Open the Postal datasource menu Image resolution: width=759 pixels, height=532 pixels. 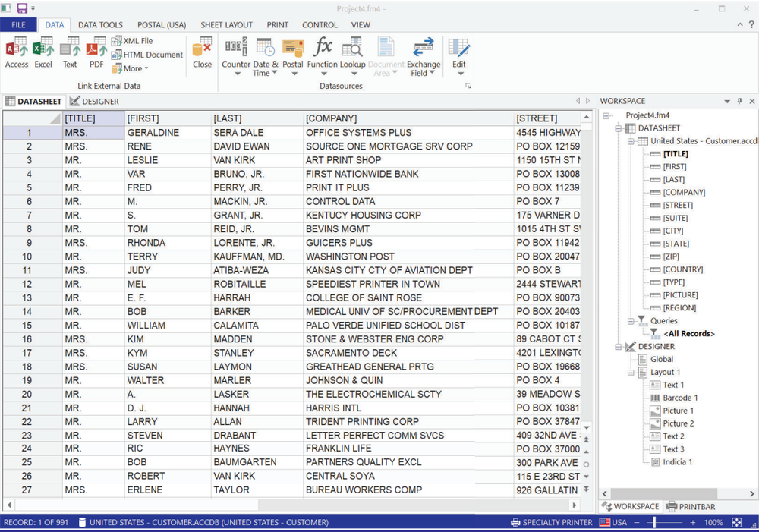(x=293, y=56)
